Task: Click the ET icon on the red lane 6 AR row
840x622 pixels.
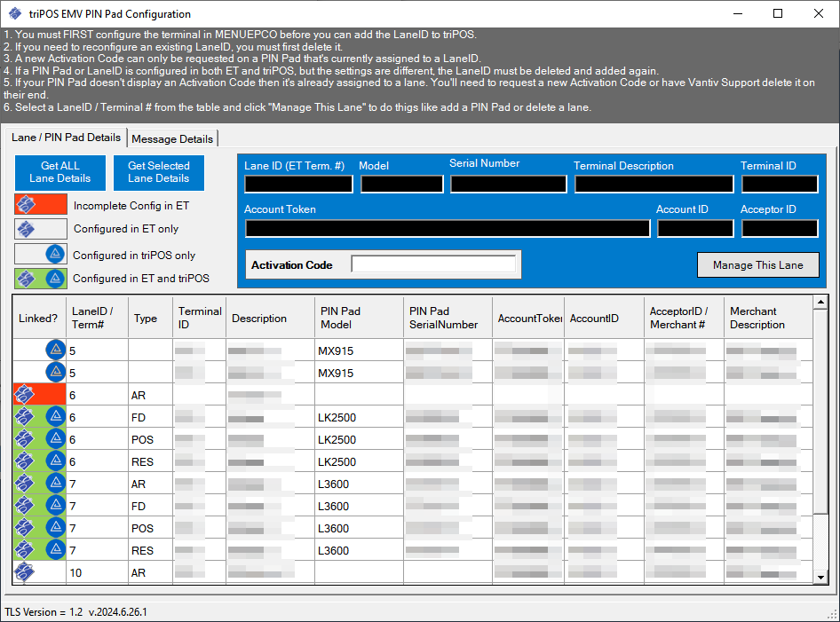Action: click(24, 395)
